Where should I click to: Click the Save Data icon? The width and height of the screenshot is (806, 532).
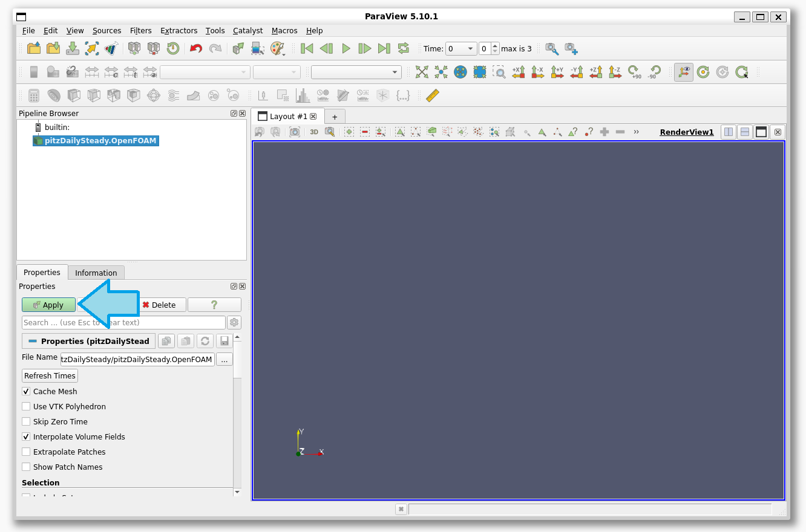tap(73, 48)
